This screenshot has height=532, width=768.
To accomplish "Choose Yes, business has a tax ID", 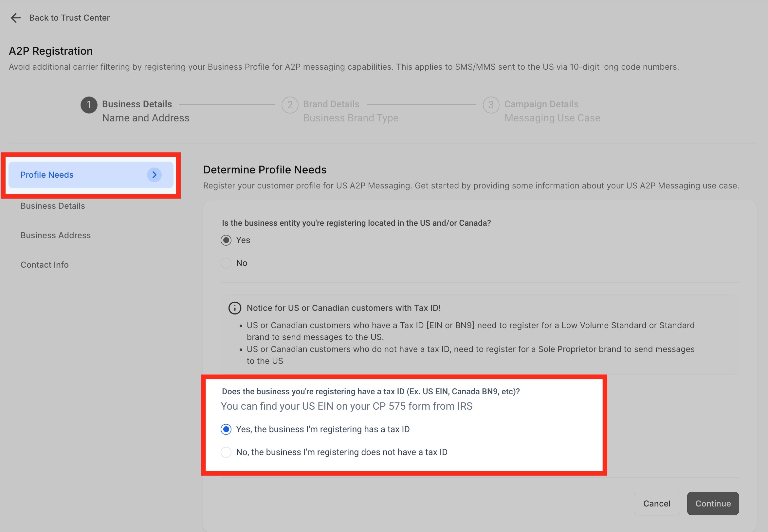I will click(x=226, y=429).
